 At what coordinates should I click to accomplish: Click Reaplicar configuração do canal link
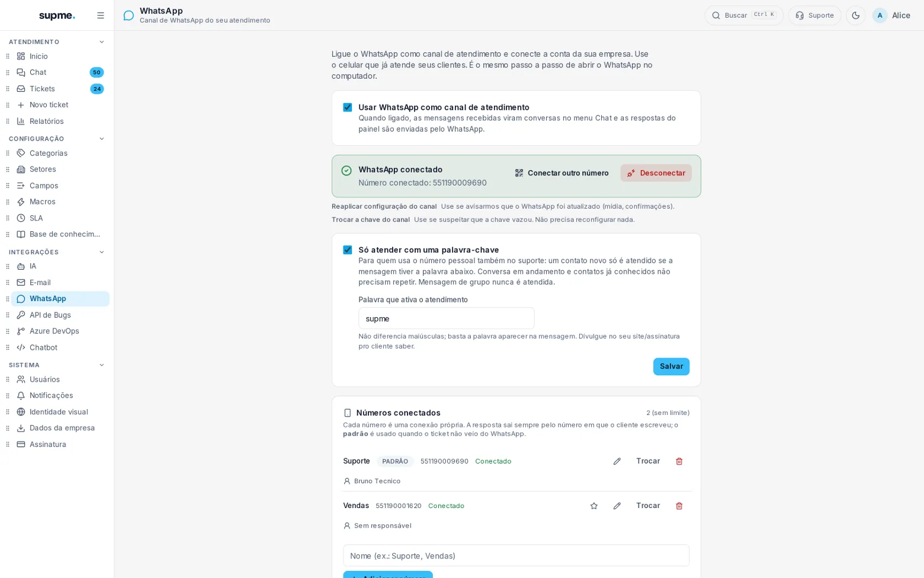coord(384,206)
